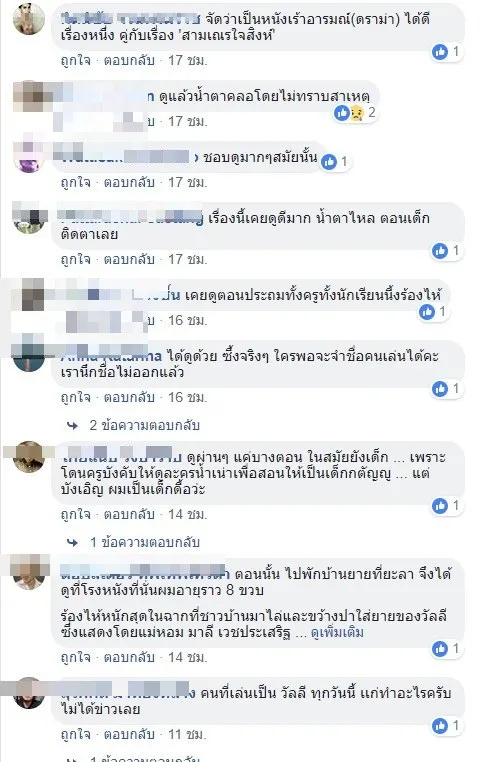
Task: Reply to the ได้ดูด้วย ซึ้งจริงๆ comment
Action: coord(129,398)
